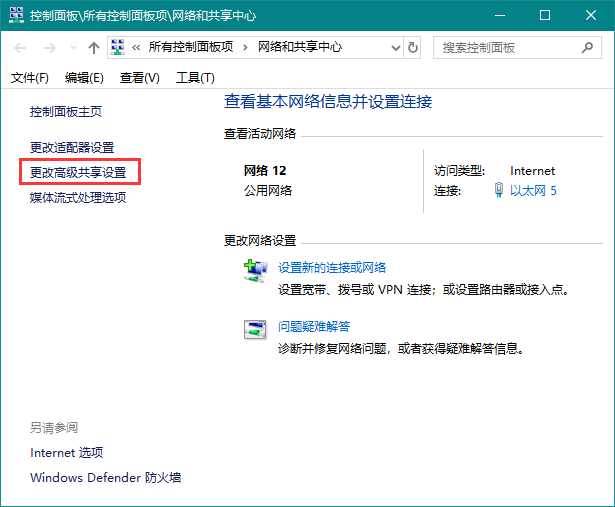Open Internet 选项 link
This screenshot has width=615, height=507.
(x=67, y=452)
